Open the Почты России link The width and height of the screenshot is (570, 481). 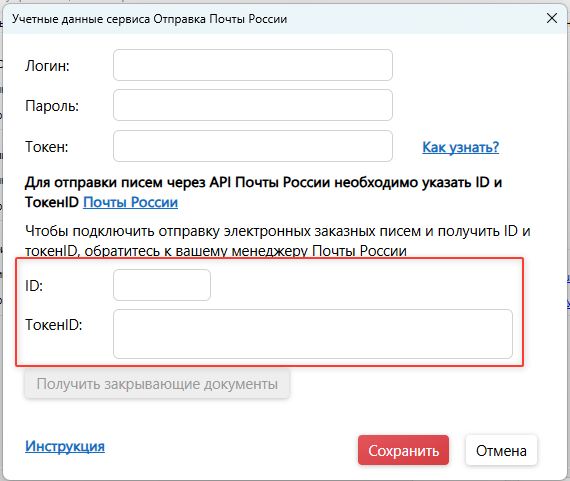coord(131,202)
